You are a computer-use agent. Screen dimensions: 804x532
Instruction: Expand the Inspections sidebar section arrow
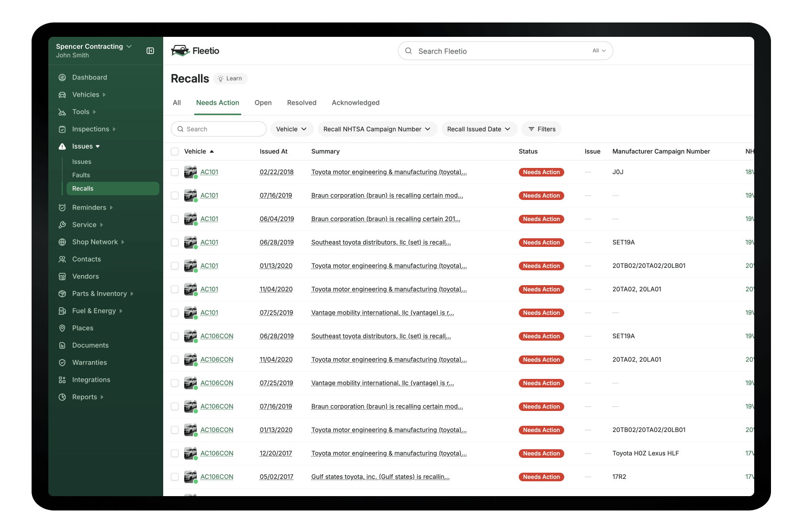coord(114,129)
